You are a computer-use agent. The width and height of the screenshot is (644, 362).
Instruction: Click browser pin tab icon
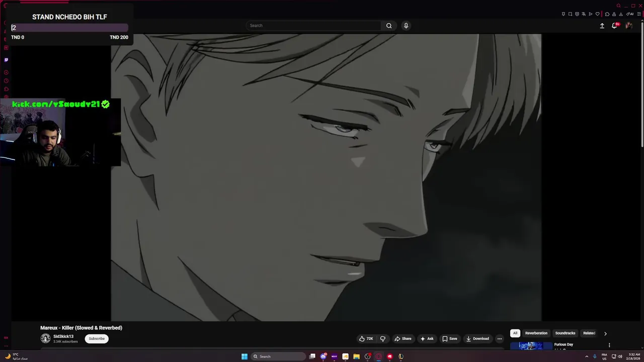point(563,14)
